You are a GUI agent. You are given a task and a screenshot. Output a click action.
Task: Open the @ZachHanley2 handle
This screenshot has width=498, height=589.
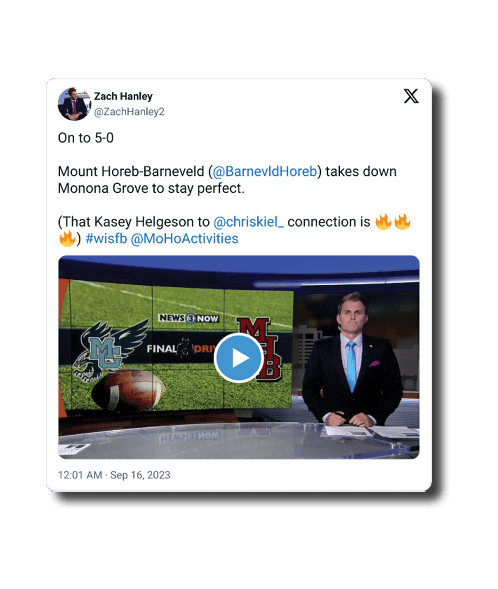coord(129,112)
